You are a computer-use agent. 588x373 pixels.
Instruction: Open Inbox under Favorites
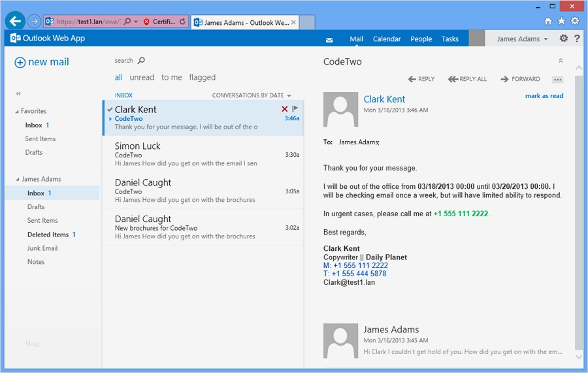37,125
